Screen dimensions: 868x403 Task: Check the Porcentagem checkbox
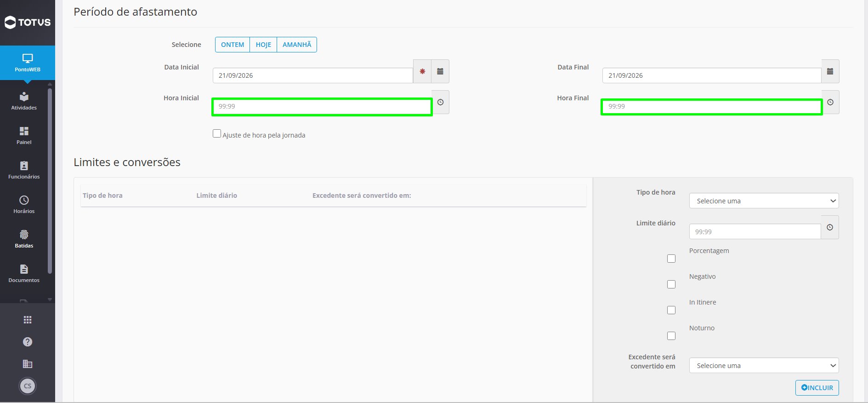[671, 259]
